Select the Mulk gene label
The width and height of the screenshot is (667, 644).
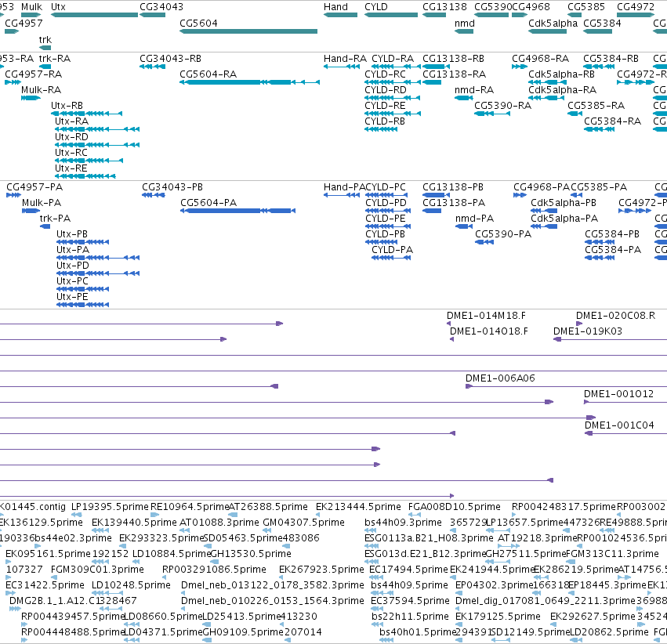[32, 7]
